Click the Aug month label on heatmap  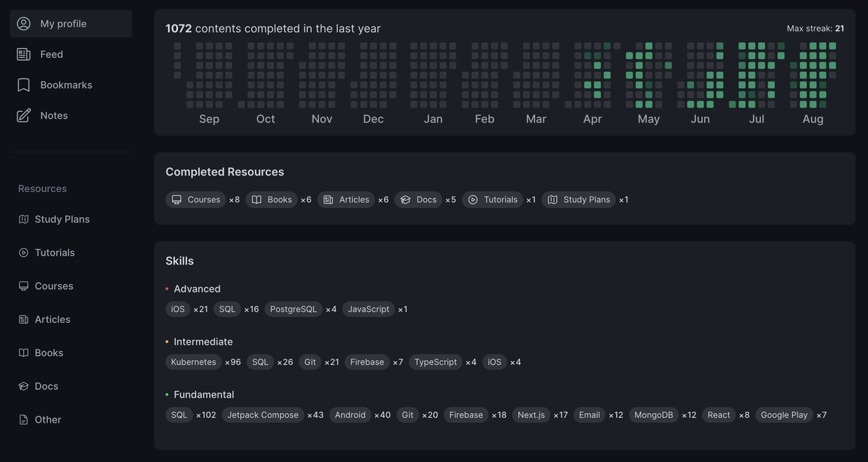point(813,119)
